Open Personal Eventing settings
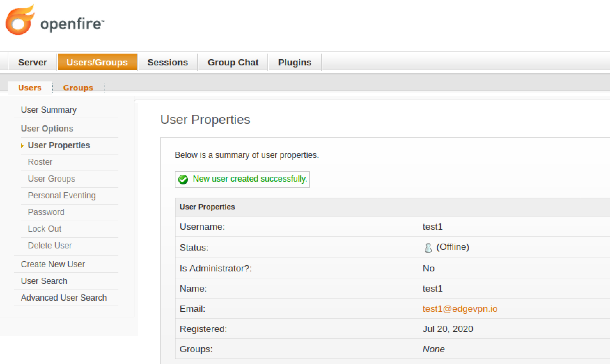610x364 pixels. (62, 195)
